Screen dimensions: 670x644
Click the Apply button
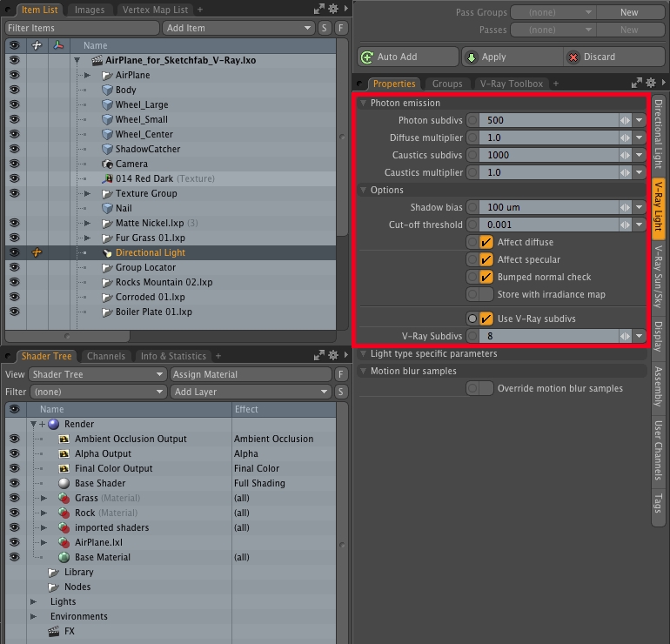pyautogui.click(x=513, y=57)
